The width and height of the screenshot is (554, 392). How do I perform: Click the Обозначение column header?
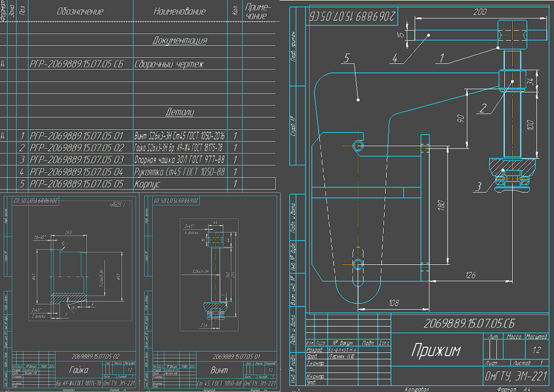coord(80,11)
